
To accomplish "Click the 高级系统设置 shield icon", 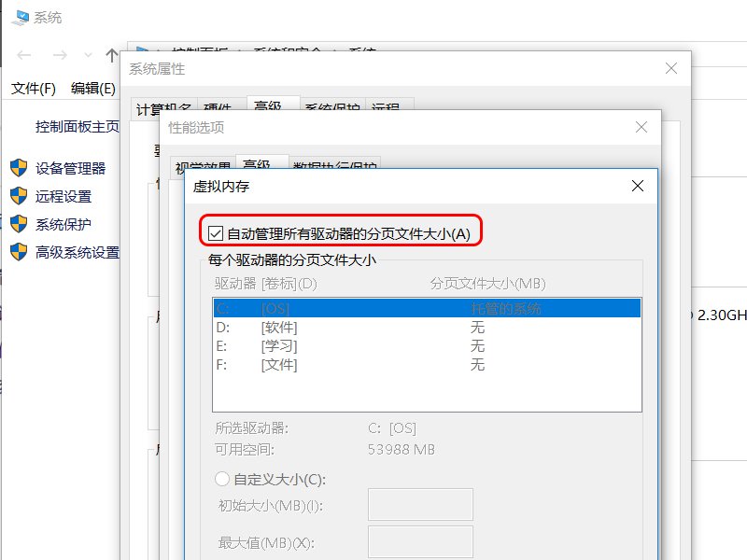I will tap(20, 251).
